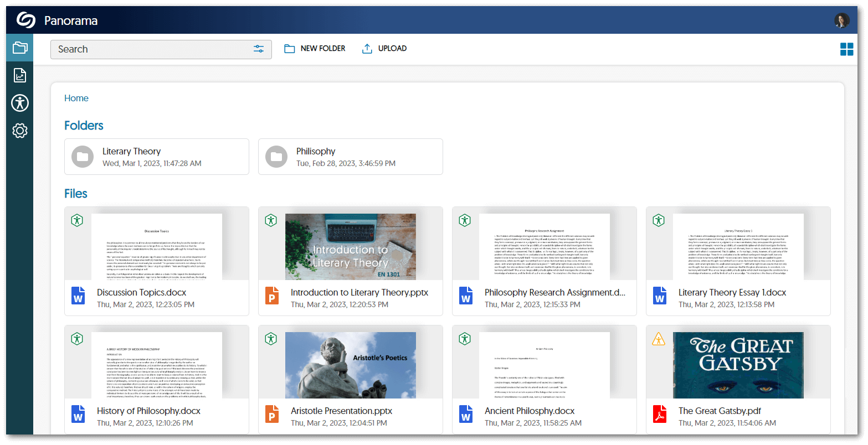
Task: Click the UPLOAD button
Action: point(384,49)
